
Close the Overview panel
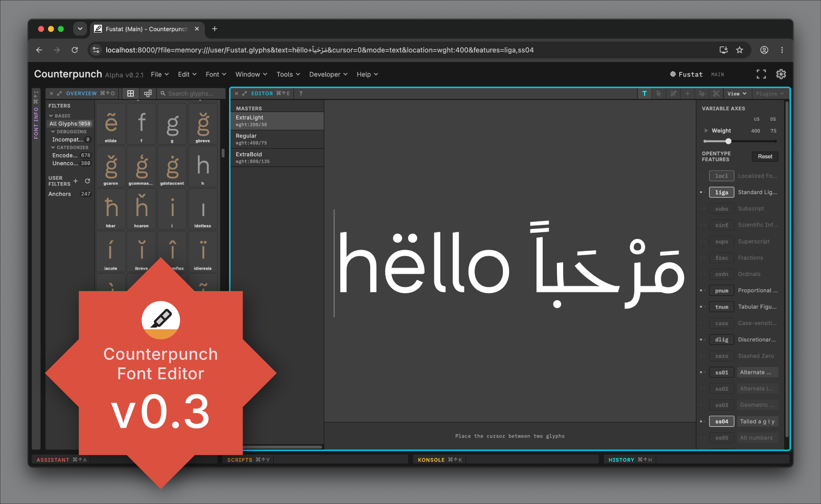(51, 94)
